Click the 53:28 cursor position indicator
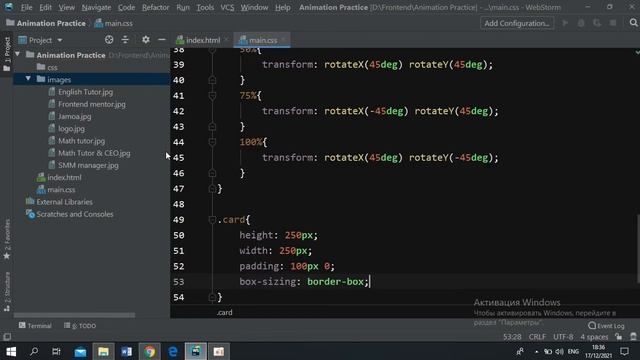This screenshot has width=640, height=360. pos(512,337)
